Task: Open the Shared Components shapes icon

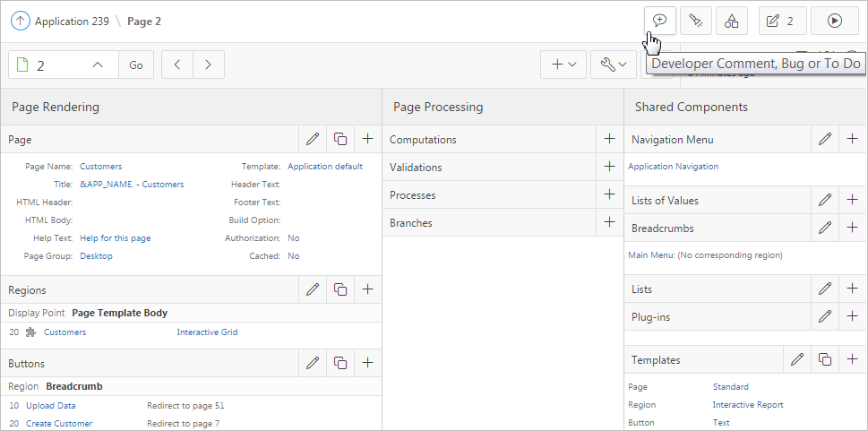Action: point(732,21)
